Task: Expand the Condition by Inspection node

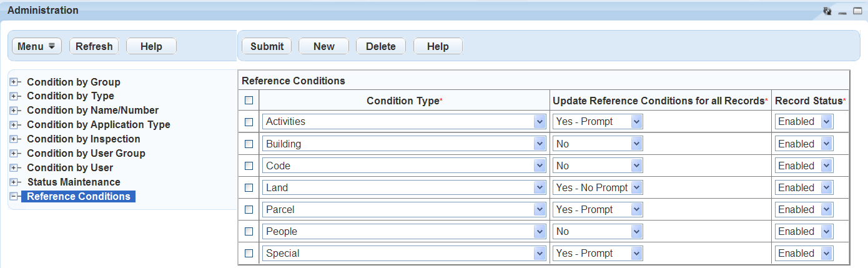Action: (14, 139)
